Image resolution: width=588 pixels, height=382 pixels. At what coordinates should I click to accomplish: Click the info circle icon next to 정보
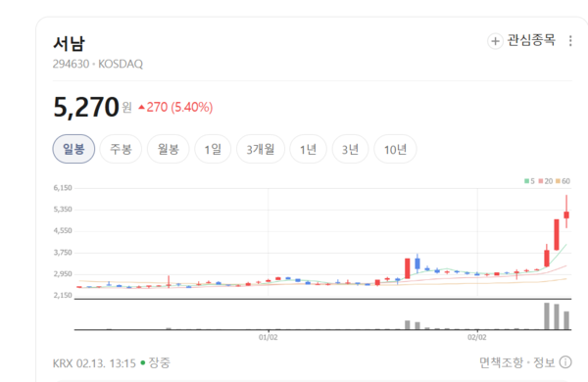(565, 362)
